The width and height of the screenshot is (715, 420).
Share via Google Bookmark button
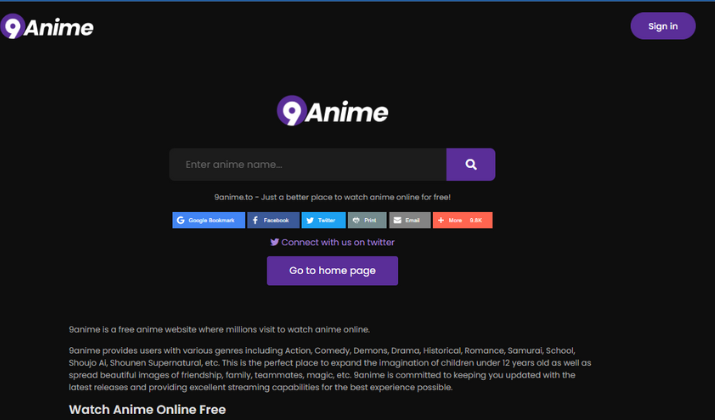coord(208,220)
